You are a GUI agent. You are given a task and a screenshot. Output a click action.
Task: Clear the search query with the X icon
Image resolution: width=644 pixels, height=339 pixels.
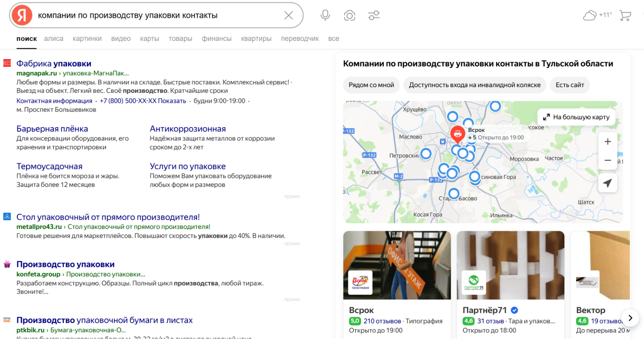click(289, 15)
